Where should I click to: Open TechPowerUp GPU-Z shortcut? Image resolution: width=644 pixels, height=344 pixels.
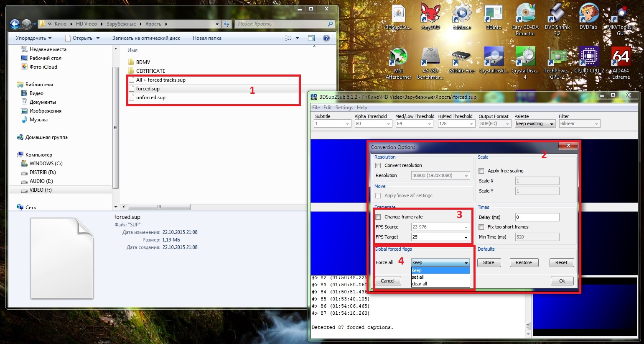coord(557,63)
